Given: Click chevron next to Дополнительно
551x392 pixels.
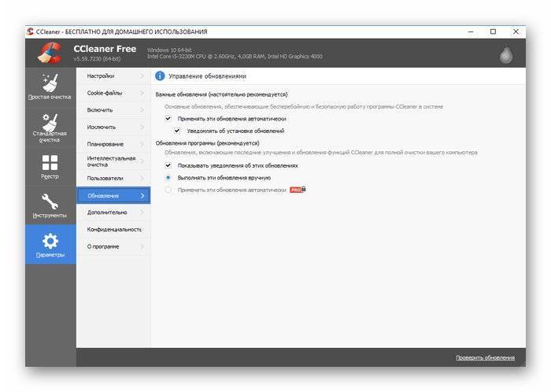Looking at the screenshot, I should [142, 213].
